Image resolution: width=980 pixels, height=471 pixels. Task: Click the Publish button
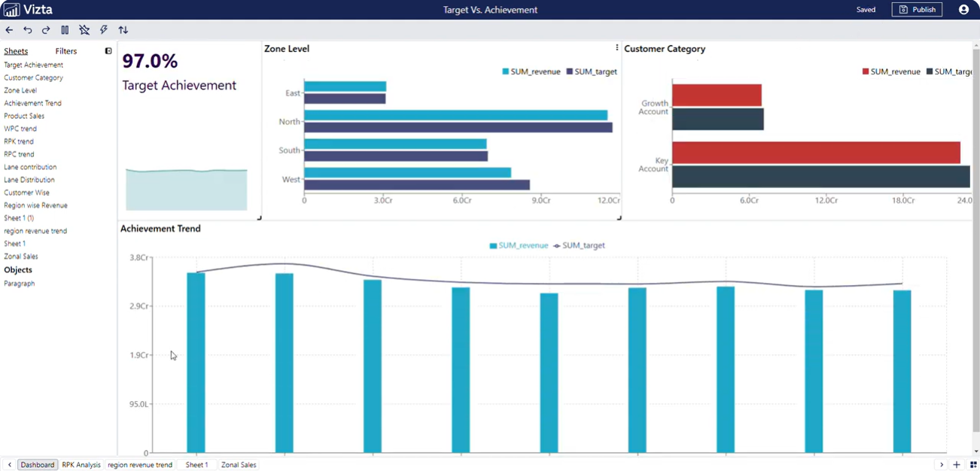coord(917,9)
